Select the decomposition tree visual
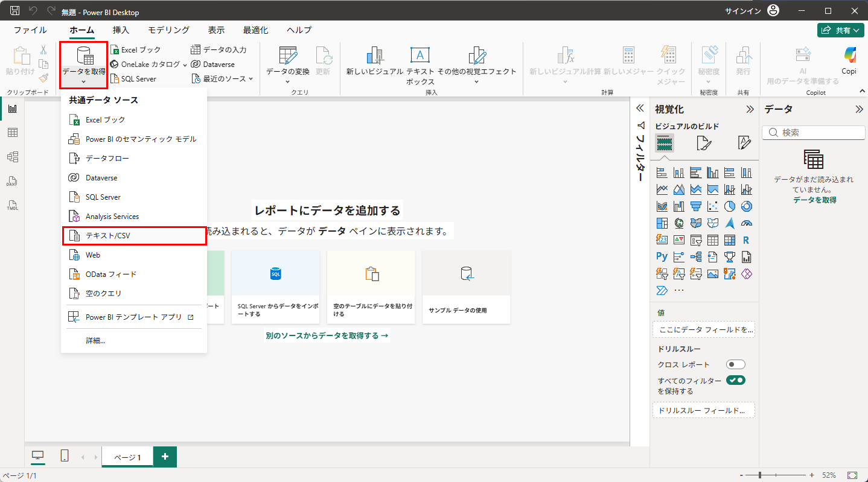This screenshot has width=868, height=482. [x=695, y=257]
